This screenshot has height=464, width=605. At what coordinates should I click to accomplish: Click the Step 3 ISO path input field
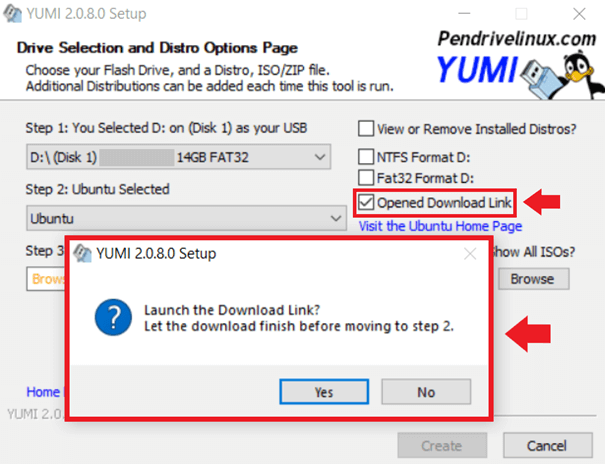[x=46, y=279]
